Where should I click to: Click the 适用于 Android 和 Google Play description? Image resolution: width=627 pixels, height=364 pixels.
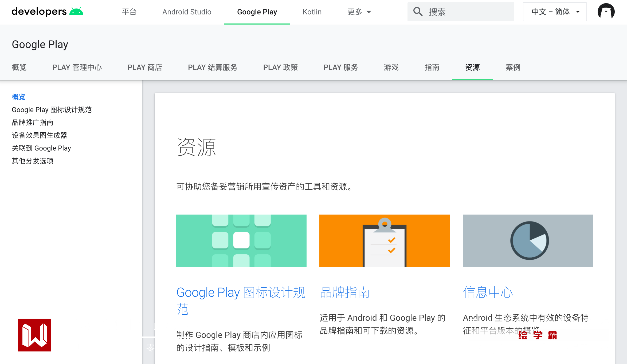(383, 324)
